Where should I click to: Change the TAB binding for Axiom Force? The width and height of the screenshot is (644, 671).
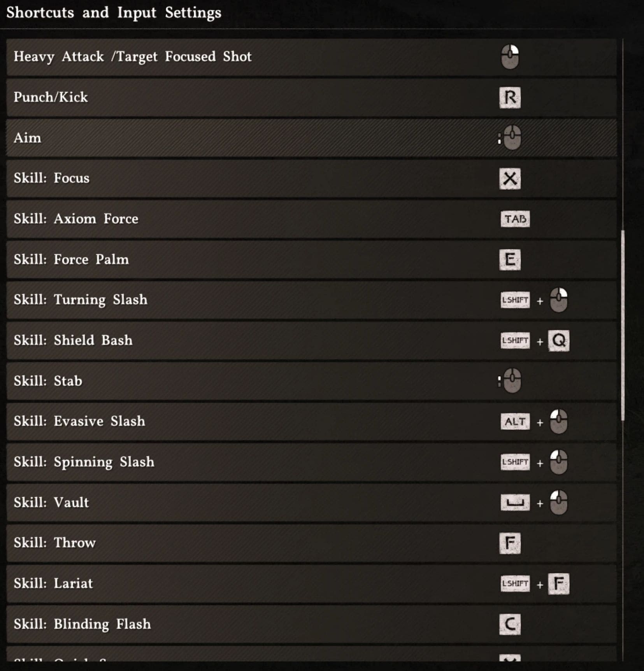[515, 219]
